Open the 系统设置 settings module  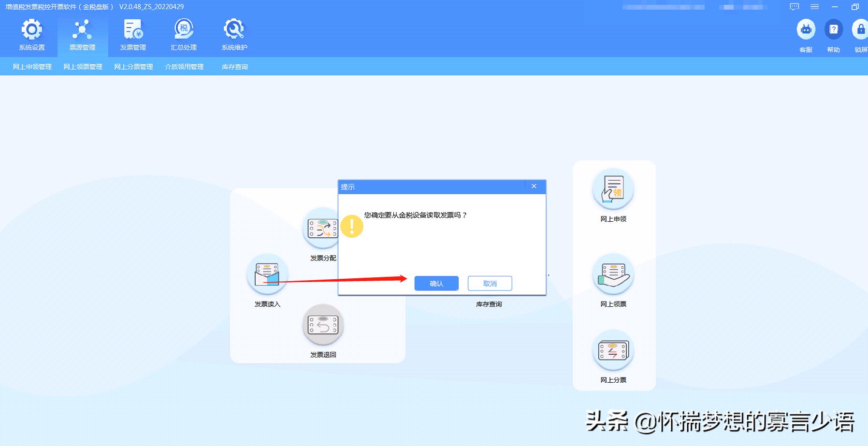click(x=31, y=34)
